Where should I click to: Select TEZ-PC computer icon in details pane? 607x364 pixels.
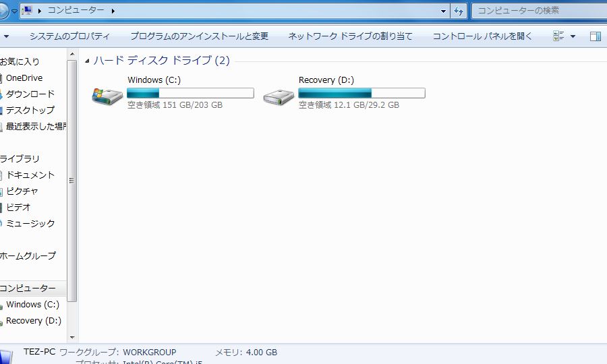point(7,357)
